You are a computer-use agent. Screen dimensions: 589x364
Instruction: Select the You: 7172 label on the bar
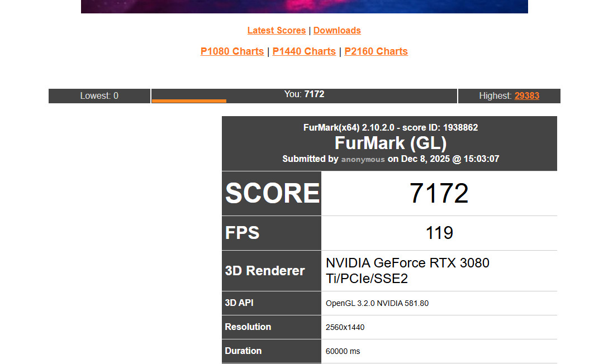[x=303, y=94]
